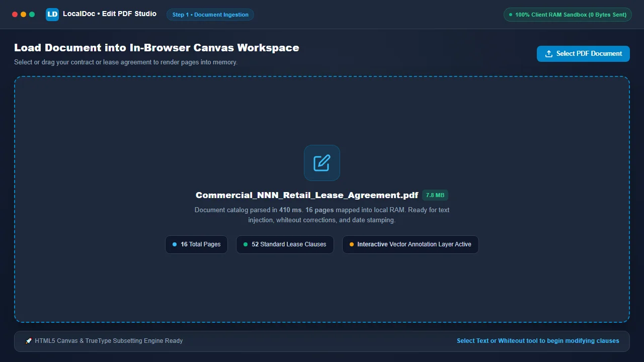
Task: Click the yellow minimize window dot
Action: coord(23,15)
